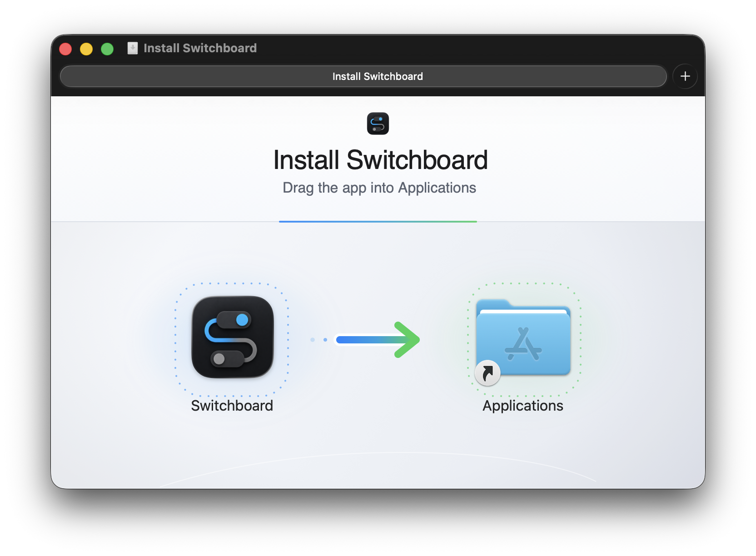Close the installer window with red button
756x556 pixels.
65,49
